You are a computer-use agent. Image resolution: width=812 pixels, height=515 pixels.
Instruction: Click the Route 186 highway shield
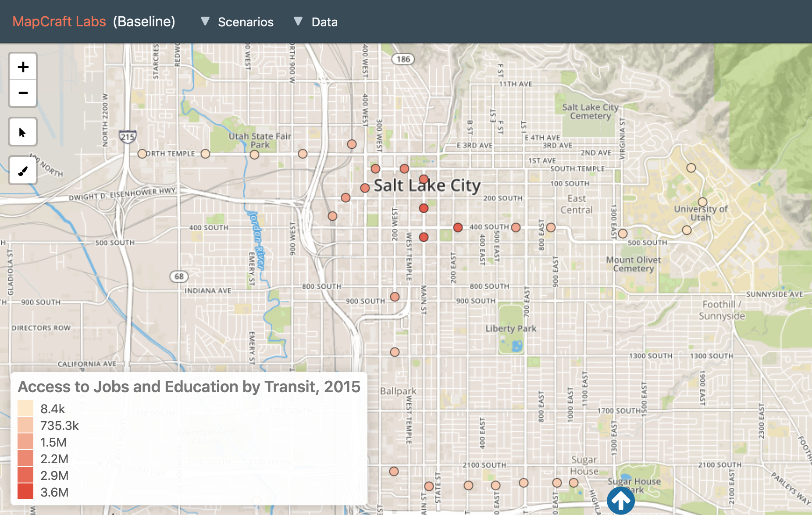[403, 59]
